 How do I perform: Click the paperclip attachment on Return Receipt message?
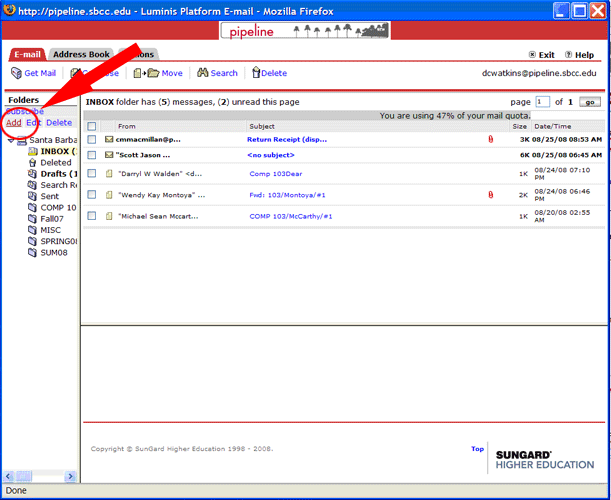click(x=490, y=140)
